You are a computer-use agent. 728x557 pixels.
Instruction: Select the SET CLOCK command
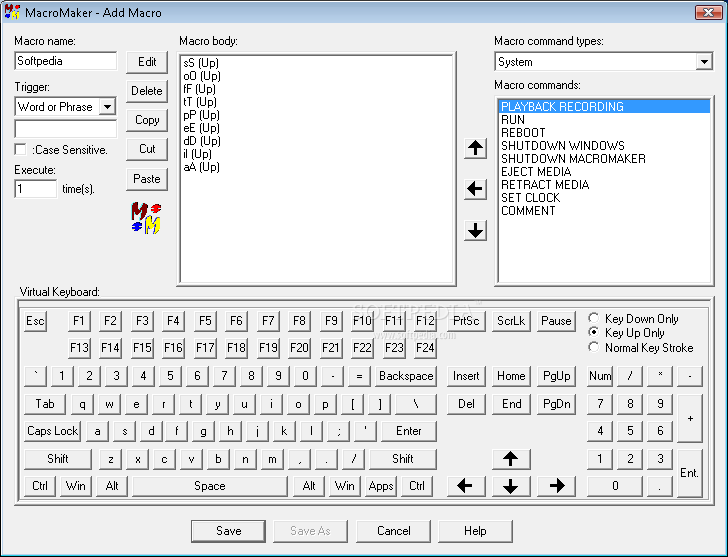pyautogui.click(x=604, y=198)
